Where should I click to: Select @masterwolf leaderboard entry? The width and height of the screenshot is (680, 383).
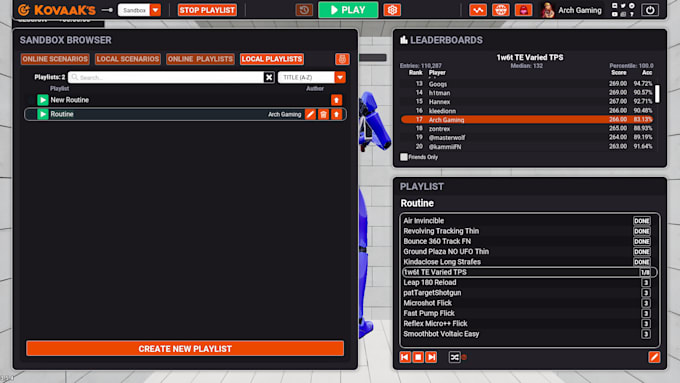coord(527,137)
